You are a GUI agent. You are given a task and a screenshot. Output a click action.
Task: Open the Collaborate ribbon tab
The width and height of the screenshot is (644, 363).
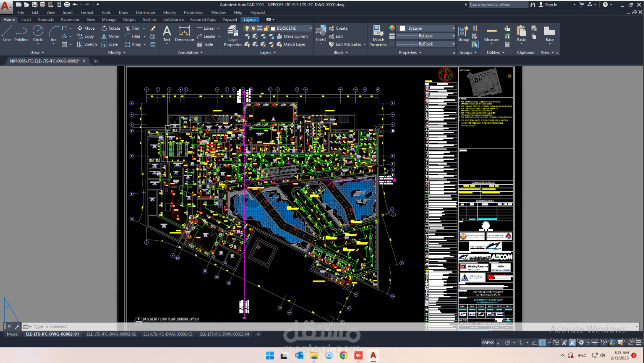tap(173, 20)
